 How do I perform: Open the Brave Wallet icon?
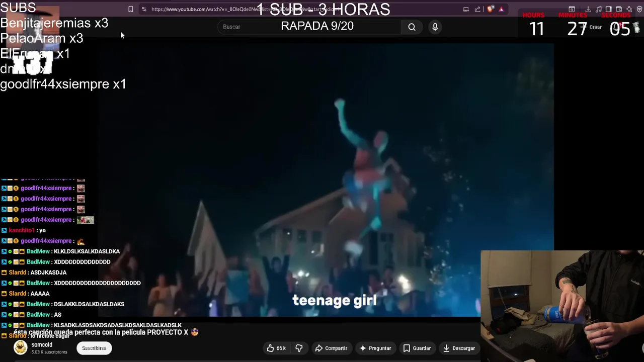pos(619,9)
